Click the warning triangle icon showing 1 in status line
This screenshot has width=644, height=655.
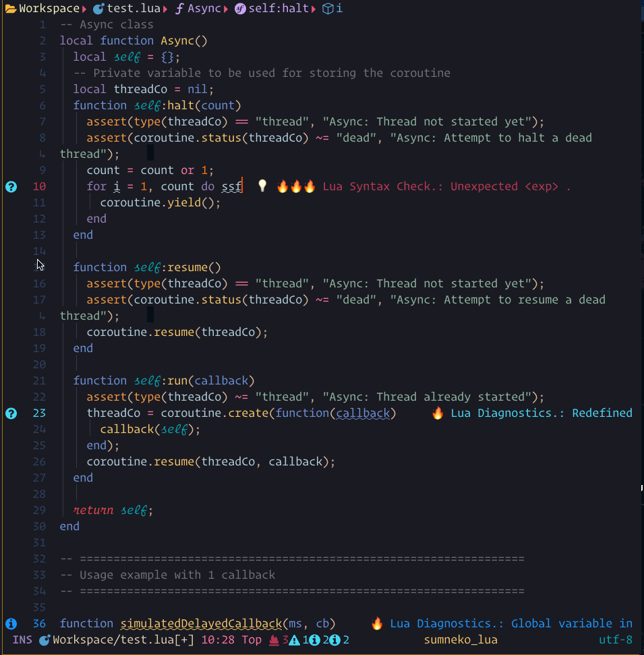point(295,640)
